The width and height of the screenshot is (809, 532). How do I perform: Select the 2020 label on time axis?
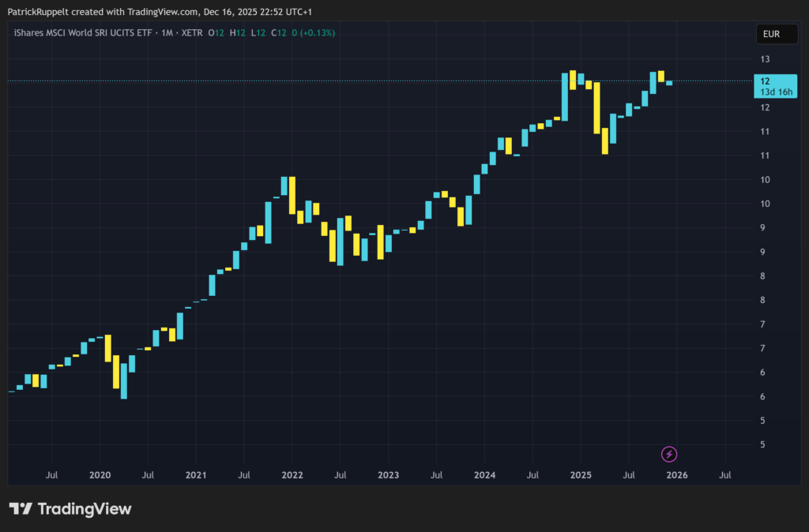(100, 475)
